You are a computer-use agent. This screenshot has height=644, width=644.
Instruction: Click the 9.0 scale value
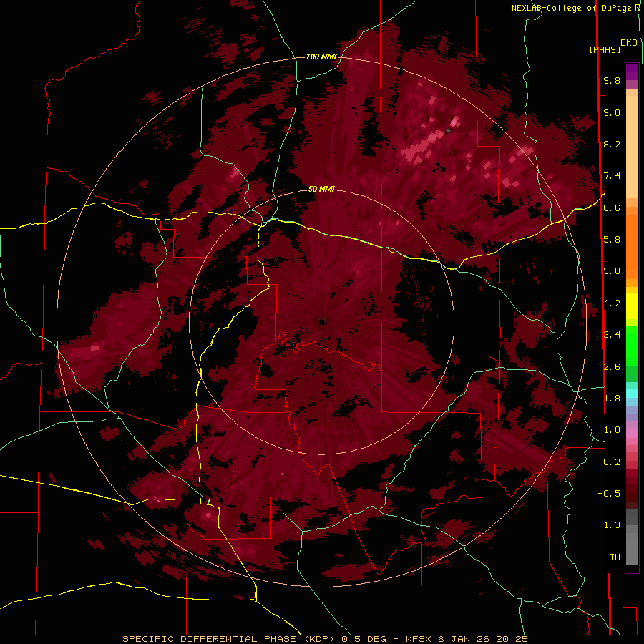[x=612, y=112]
